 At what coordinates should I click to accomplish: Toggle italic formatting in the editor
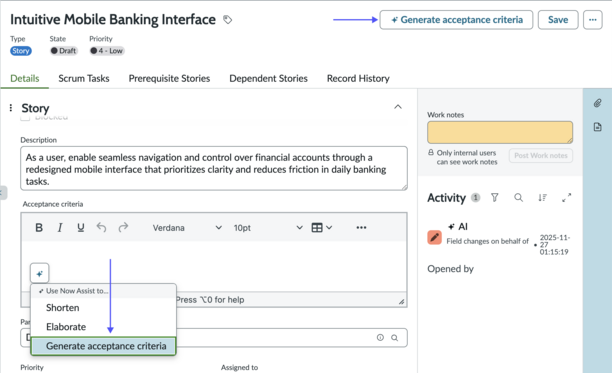pyautogui.click(x=60, y=227)
